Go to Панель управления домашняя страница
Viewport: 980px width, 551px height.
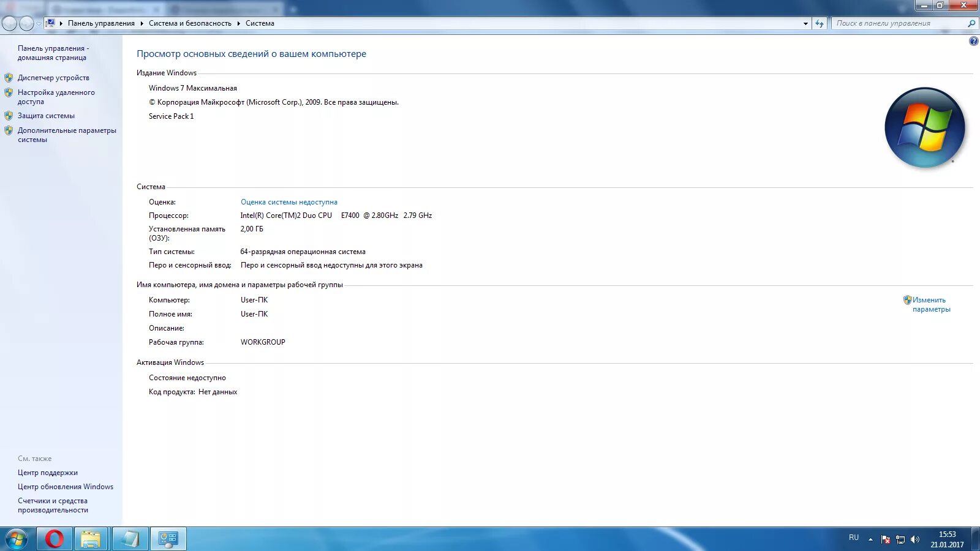coord(53,53)
